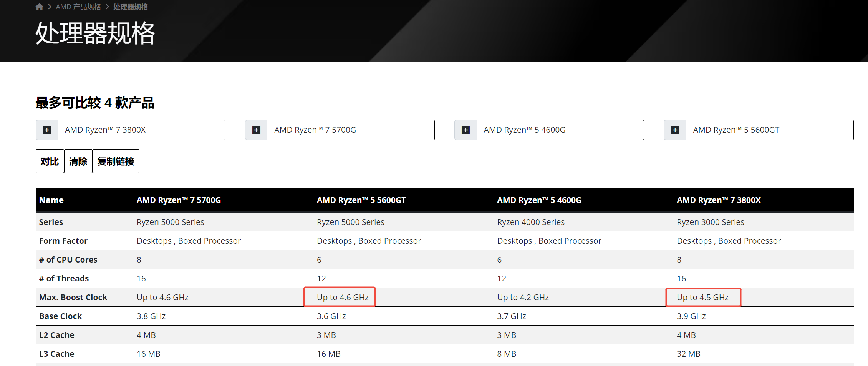Click plus icon beside Ryzen 5 5600GT field
Image resolution: width=868 pixels, height=366 pixels.
tap(675, 130)
